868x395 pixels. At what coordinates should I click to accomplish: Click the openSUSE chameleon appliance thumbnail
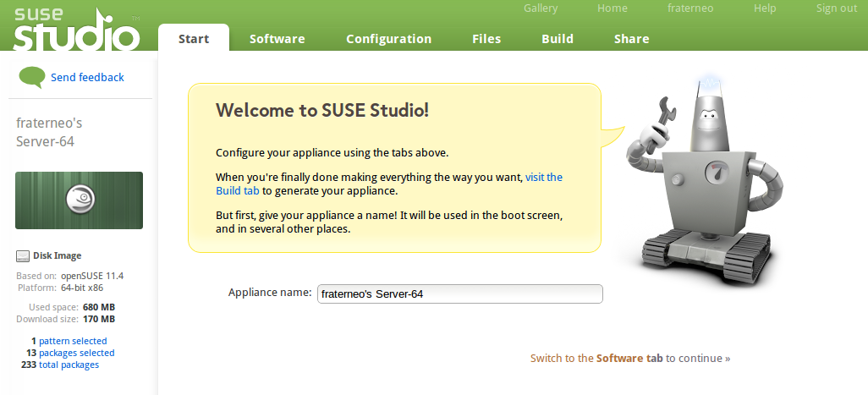pos(80,200)
